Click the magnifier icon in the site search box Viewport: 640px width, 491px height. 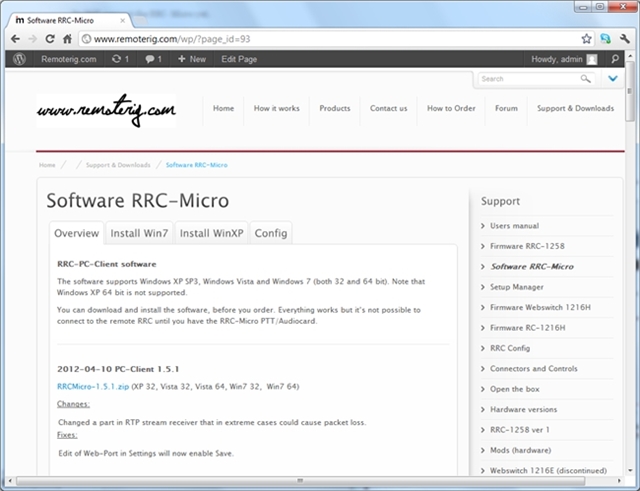click(585, 79)
